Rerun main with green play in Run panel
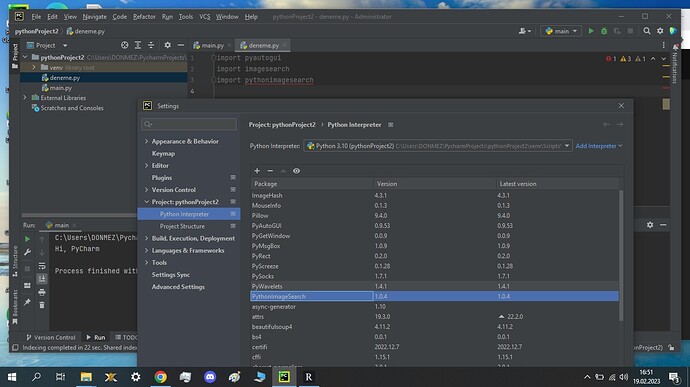 tap(27, 239)
